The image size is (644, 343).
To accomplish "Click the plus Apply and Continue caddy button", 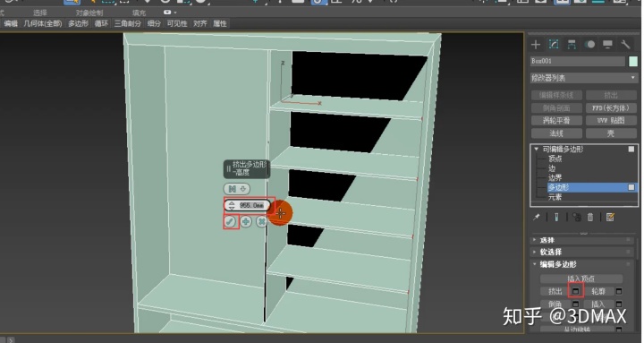I will [246, 222].
